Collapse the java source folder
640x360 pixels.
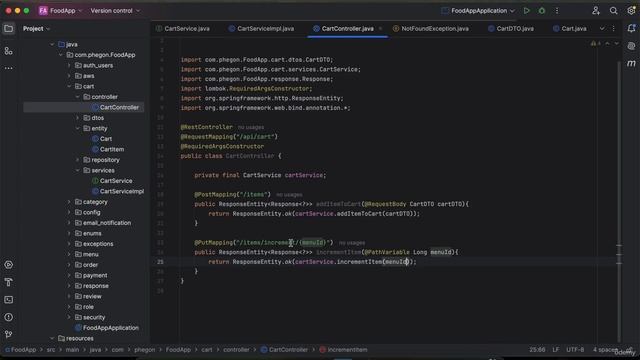(52, 44)
